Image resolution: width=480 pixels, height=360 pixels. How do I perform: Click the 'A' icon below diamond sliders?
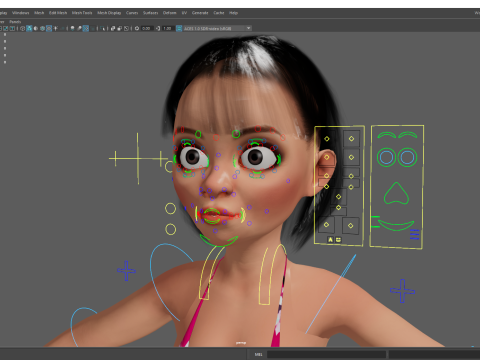[x=330, y=240]
